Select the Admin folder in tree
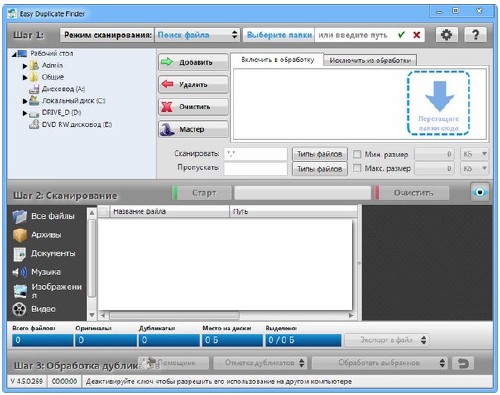The width and height of the screenshot is (500, 395). tap(47, 65)
